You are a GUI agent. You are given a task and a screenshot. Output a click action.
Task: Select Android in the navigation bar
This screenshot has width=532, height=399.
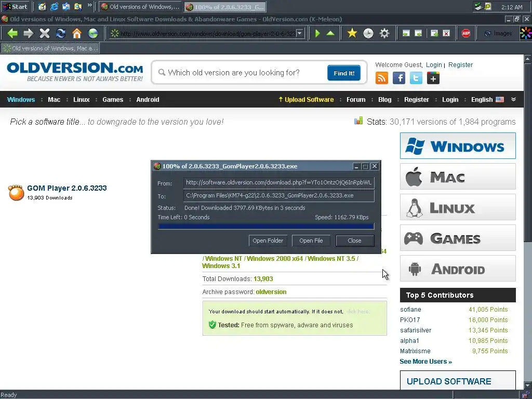click(x=148, y=99)
